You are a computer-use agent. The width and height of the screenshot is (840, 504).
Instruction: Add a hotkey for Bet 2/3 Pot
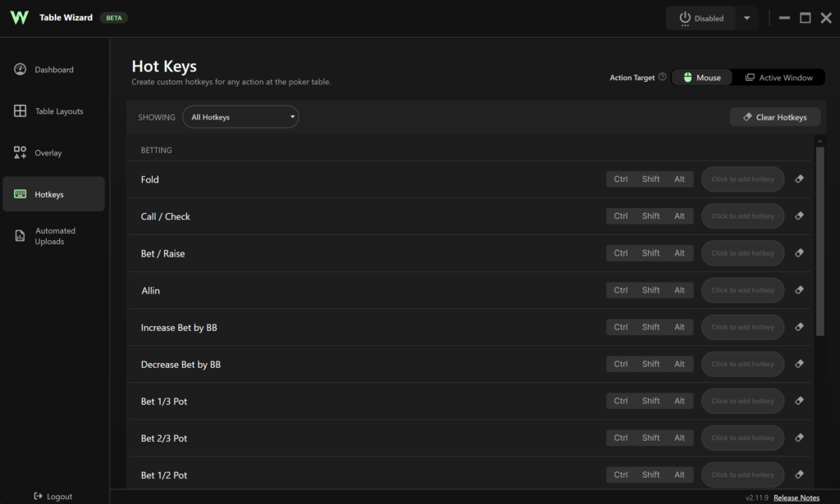pyautogui.click(x=742, y=438)
